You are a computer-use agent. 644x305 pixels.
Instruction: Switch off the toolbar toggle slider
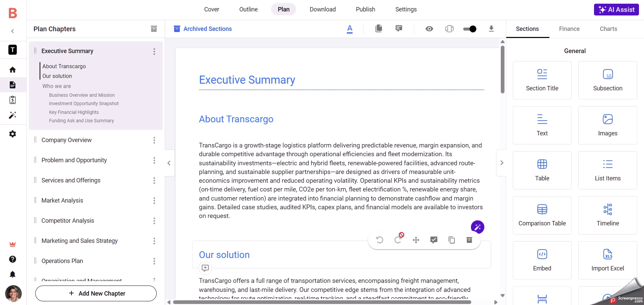point(470,29)
